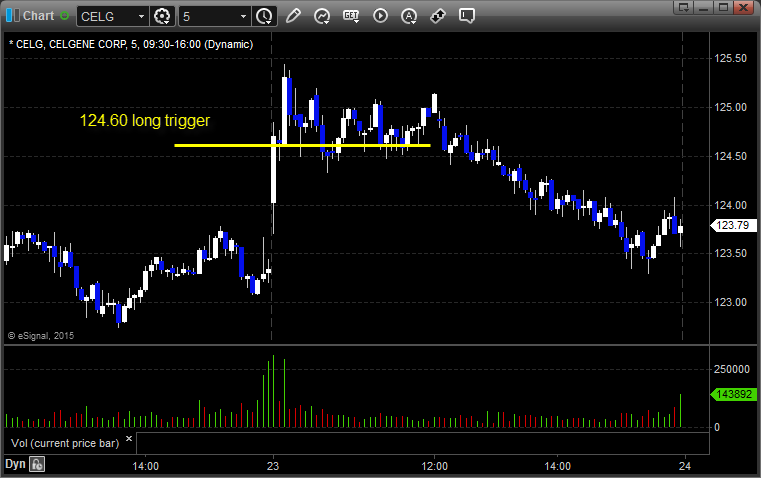
Task: Click the 12:00 time axis label
Action: pos(434,466)
